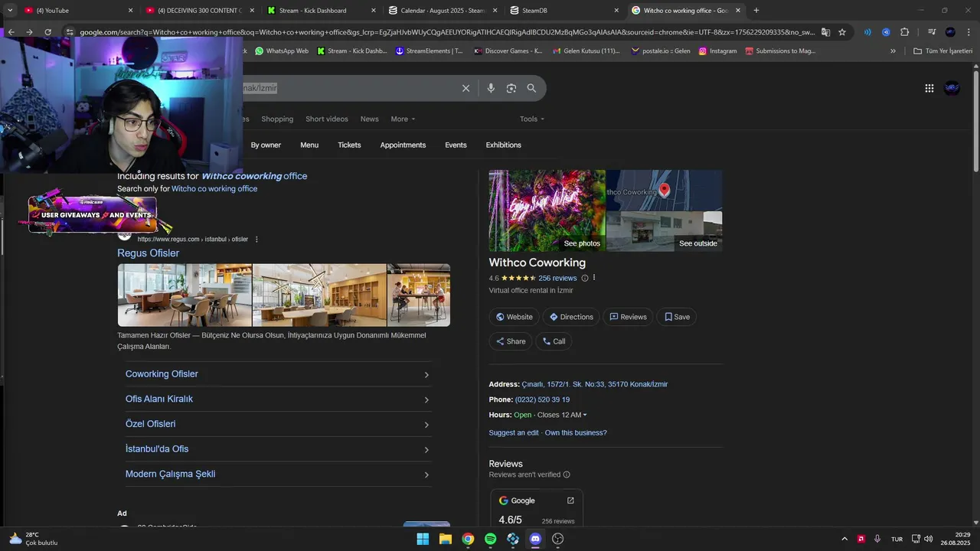Select the News search filter
The image size is (980, 551).
(370, 119)
